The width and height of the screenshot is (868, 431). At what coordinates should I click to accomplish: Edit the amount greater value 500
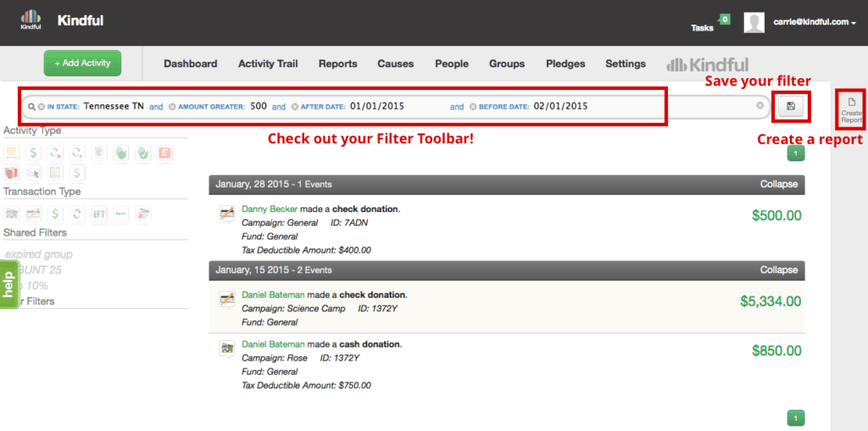[258, 106]
